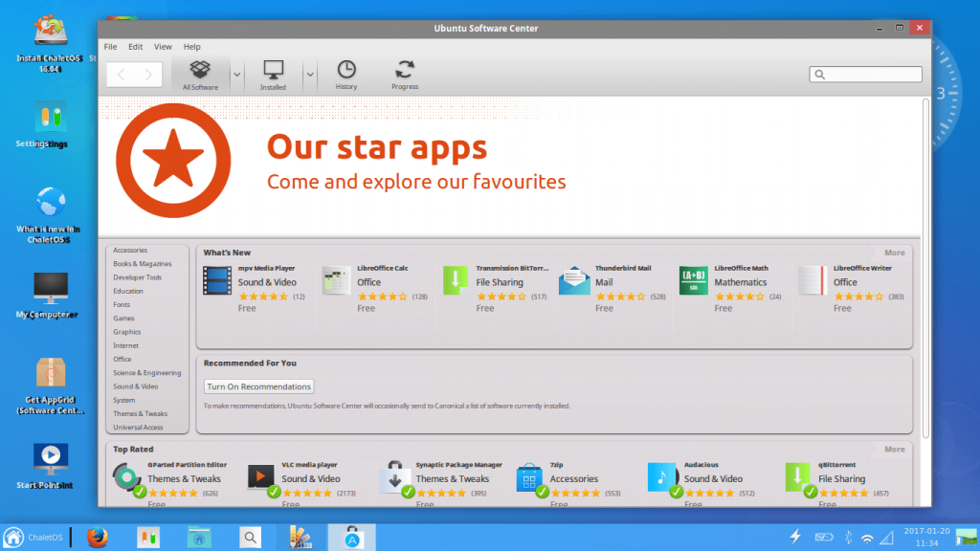Open the LibreOffice Calc icon

336,280
